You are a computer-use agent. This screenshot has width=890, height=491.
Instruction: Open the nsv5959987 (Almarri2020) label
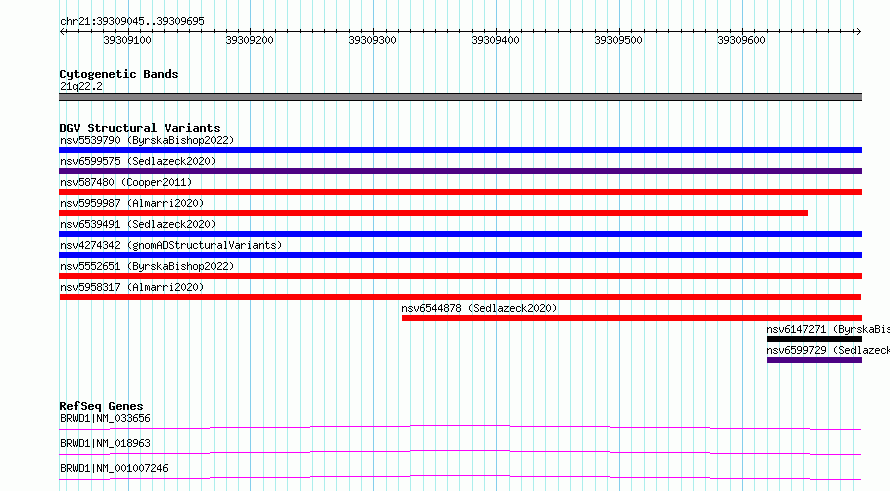tap(132, 203)
